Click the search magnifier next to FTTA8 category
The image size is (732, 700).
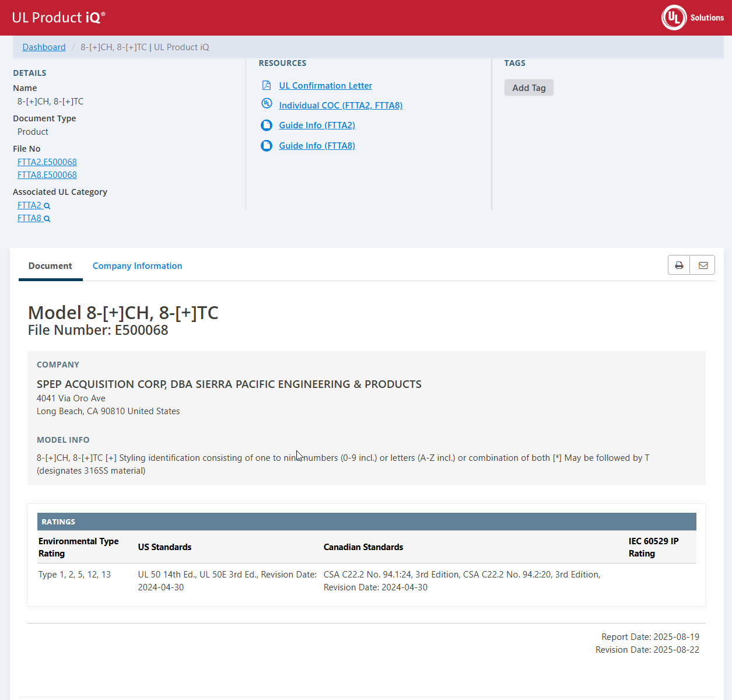click(47, 219)
